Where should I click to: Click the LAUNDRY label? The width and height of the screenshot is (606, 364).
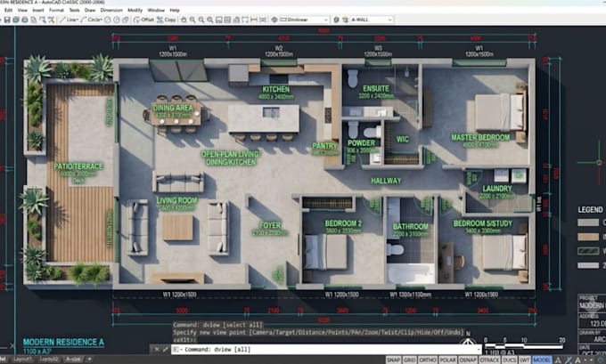point(497,189)
